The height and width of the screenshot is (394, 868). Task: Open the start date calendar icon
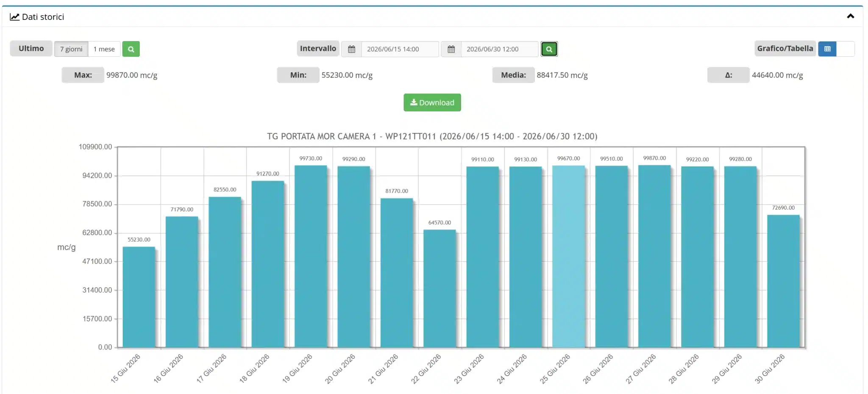click(351, 49)
